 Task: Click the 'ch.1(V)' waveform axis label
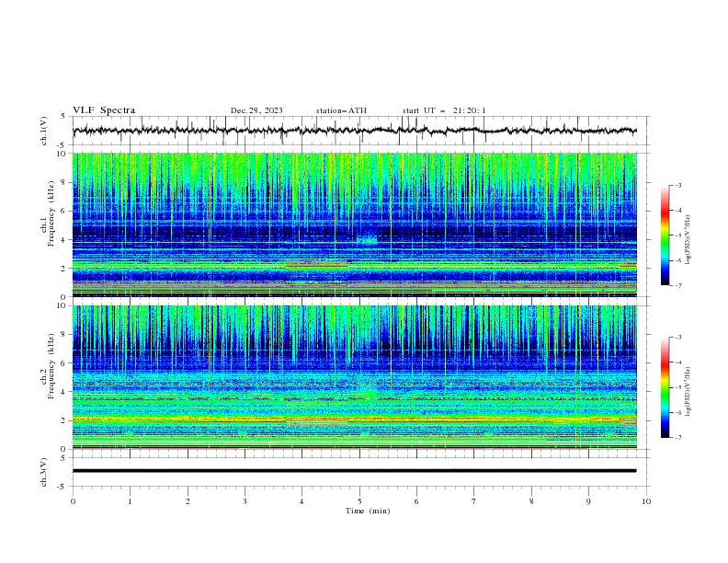pos(44,131)
